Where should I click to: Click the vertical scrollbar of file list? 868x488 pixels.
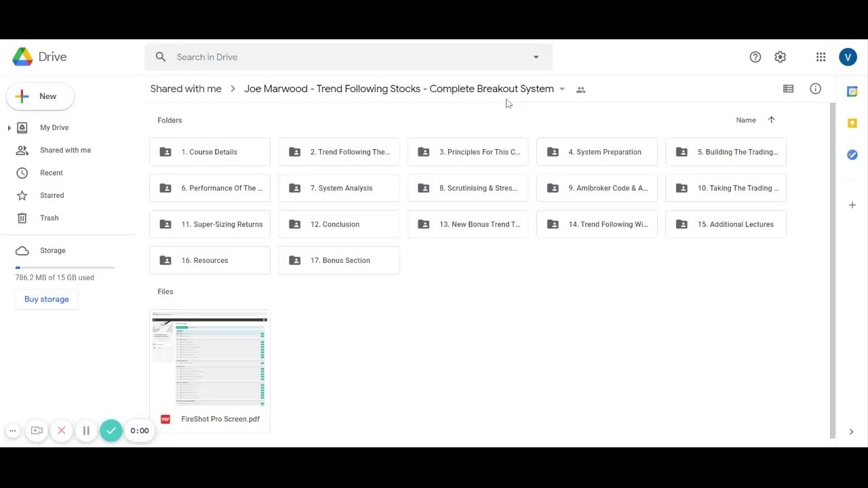pos(833,271)
